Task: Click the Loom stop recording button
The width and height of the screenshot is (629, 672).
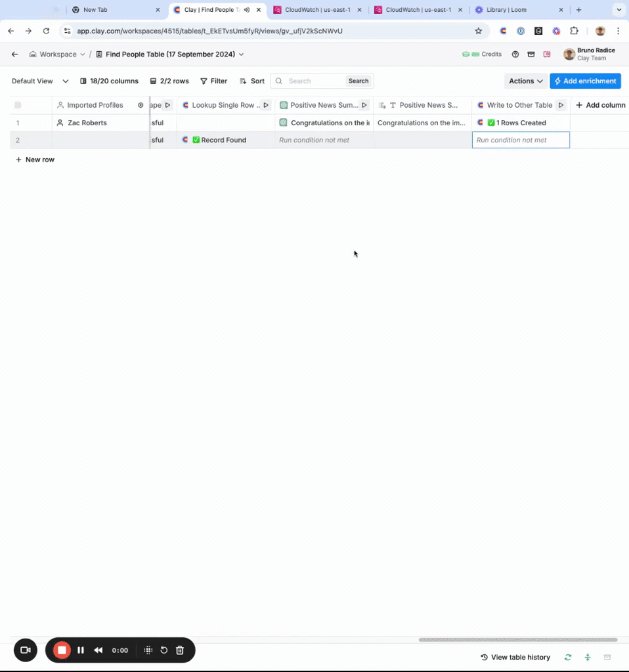Action: 62,650
